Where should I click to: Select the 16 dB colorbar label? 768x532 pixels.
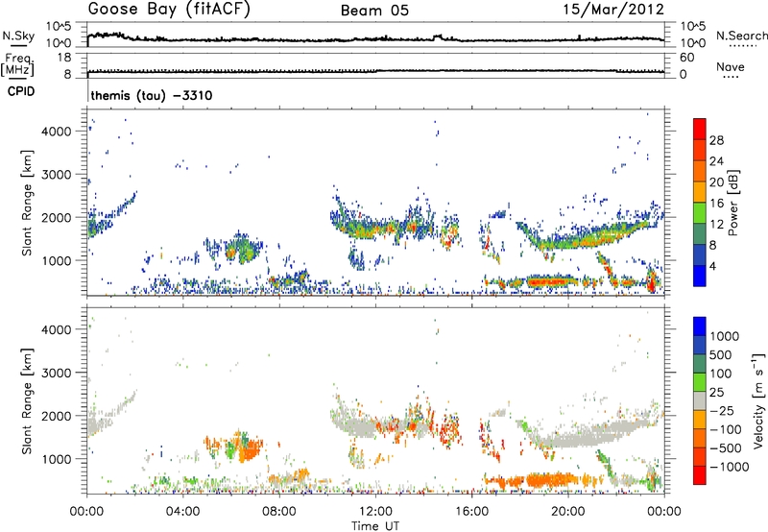(716, 204)
